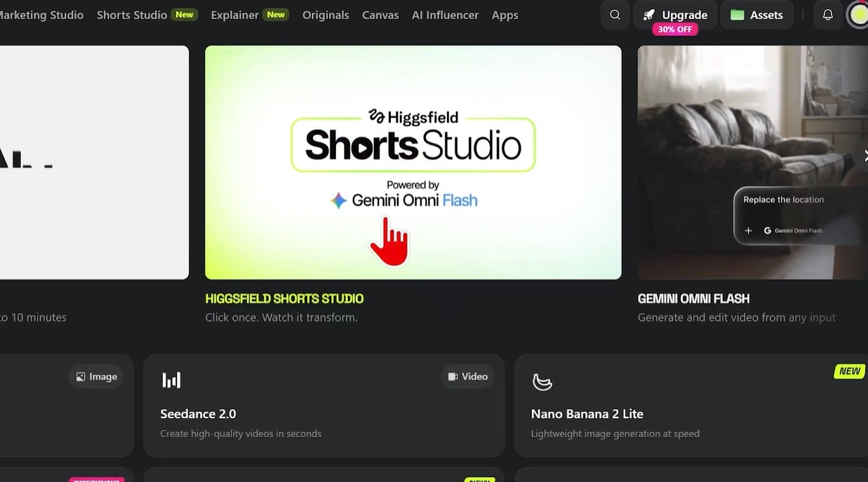
Task: Click the NEW badge on Nano Banana card
Action: [x=849, y=371]
